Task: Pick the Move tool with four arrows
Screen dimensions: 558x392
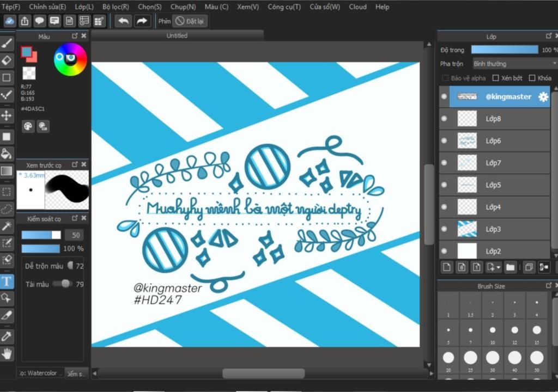Action: (7, 115)
